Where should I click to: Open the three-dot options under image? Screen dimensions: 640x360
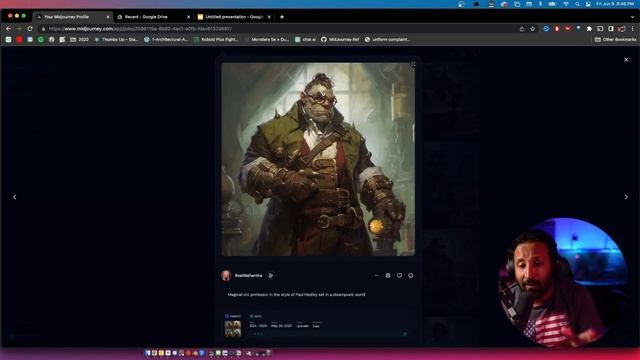pos(376,276)
